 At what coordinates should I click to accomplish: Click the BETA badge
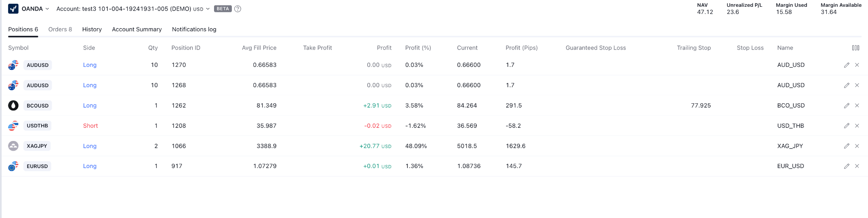pyautogui.click(x=223, y=9)
